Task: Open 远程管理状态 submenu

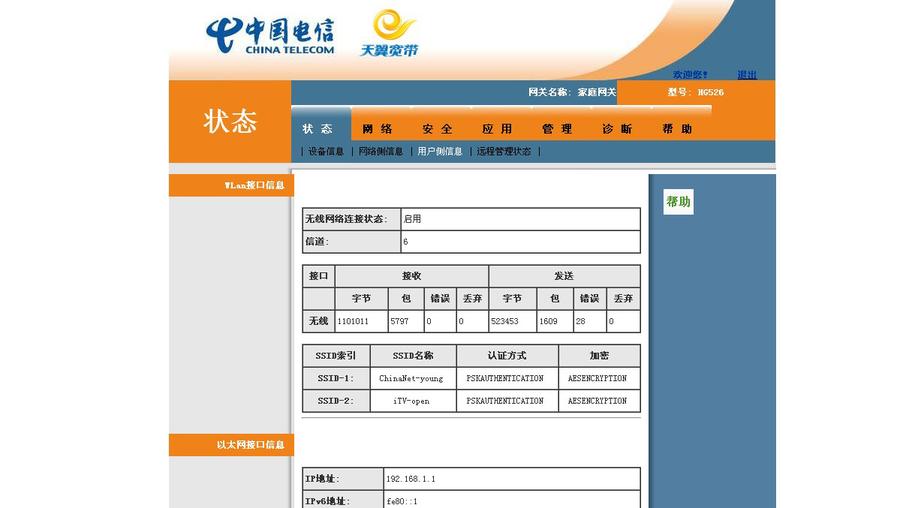Action: pos(504,152)
